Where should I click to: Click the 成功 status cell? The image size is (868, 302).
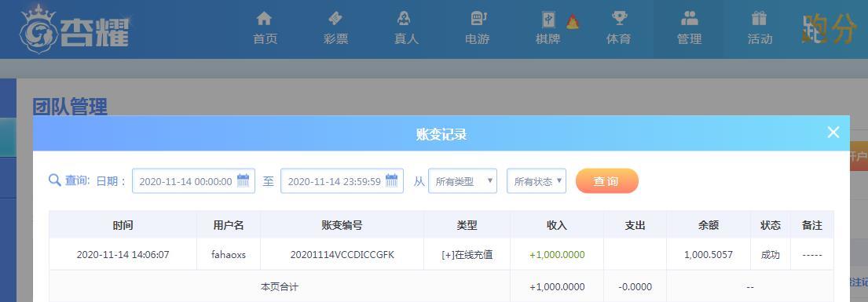coord(770,255)
